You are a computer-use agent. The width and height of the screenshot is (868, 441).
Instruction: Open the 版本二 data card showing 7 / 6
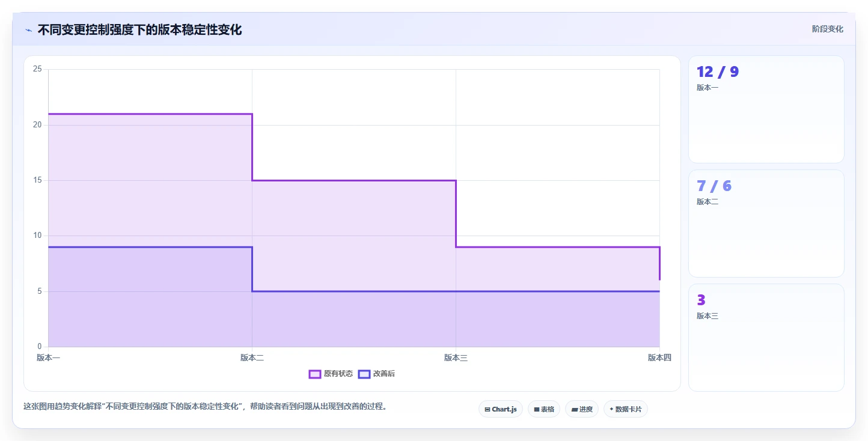(x=766, y=224)
